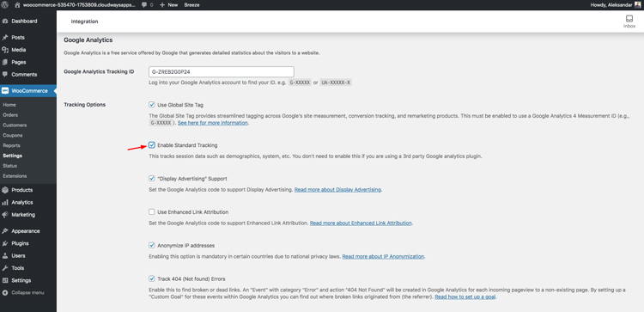644x312 pixels.
Task: Open WooCommerce Status submenu item
Action: click(9, 166)
